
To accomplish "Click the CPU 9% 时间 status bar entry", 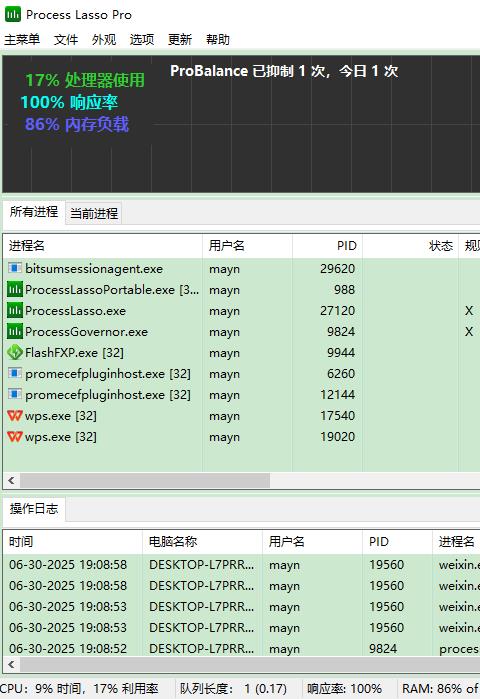I will tap(79, 689).
